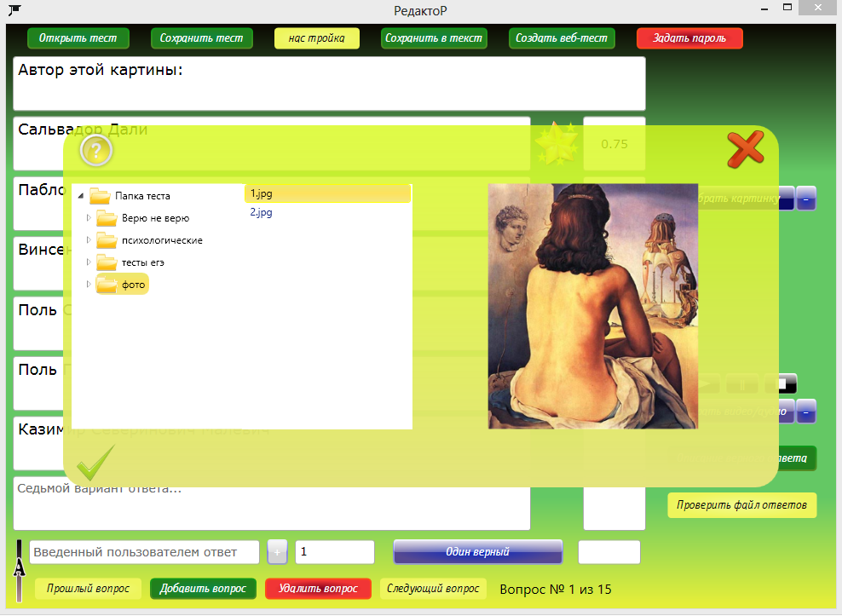Select the Папка теста root folder
Image resolution: width=842 pixels, height=616 pixels.
130,196
